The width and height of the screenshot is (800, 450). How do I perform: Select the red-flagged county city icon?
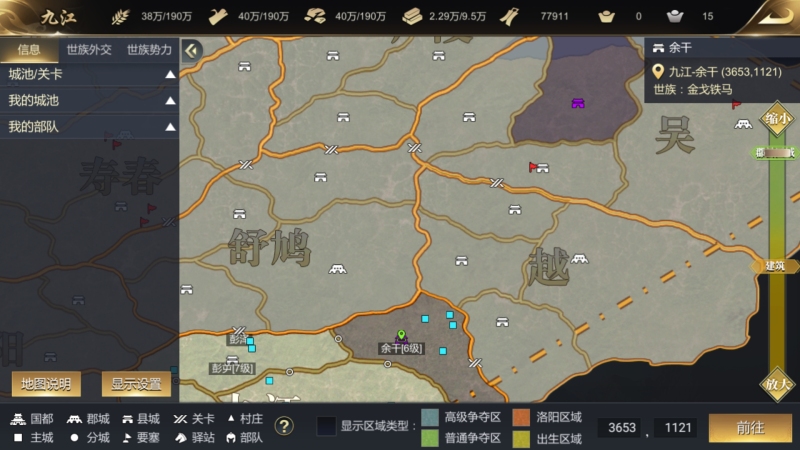tap(539, 167)
